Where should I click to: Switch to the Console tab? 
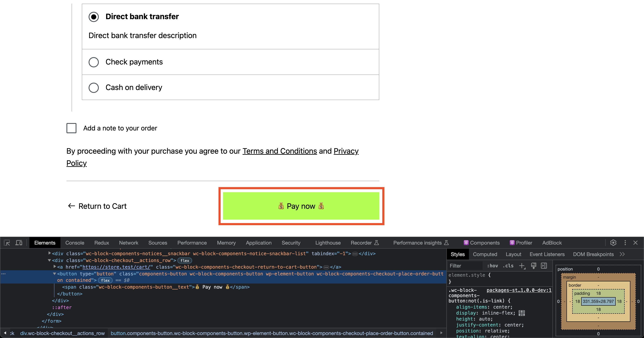pos(75,243)
